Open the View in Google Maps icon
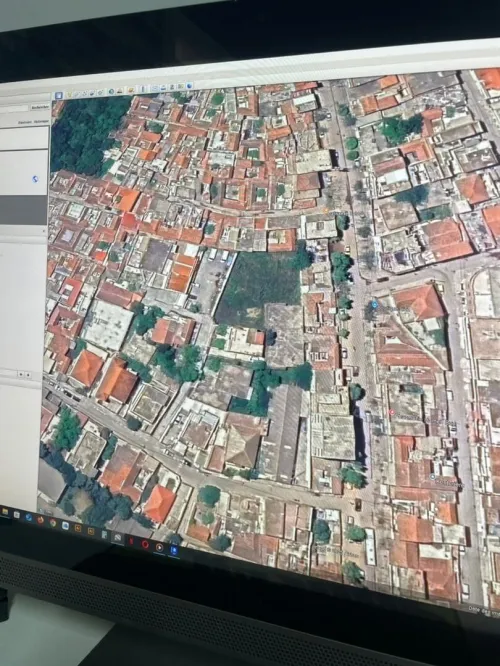 click(x=181, y=86)
